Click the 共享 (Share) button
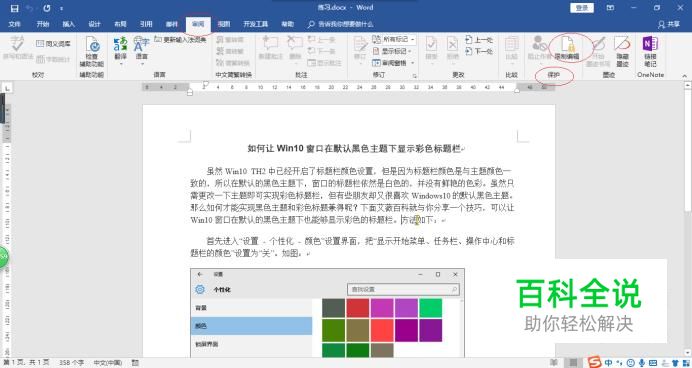 pyautogui.click(x=669, y=24)
